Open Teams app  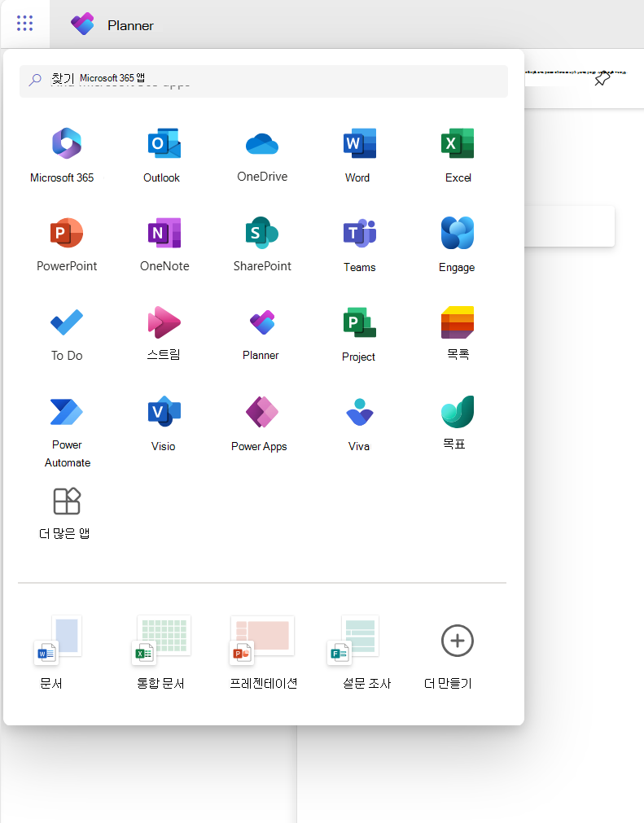tap(360, 244)
